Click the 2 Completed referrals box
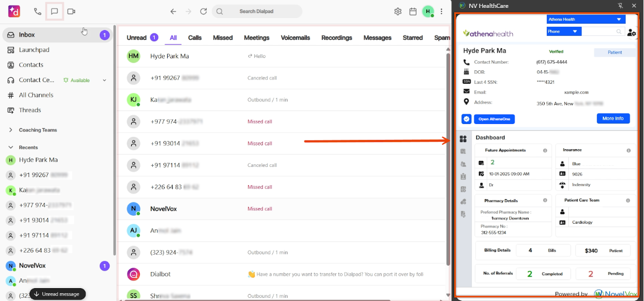The image size is (644, 301). [x=543, y=274]
